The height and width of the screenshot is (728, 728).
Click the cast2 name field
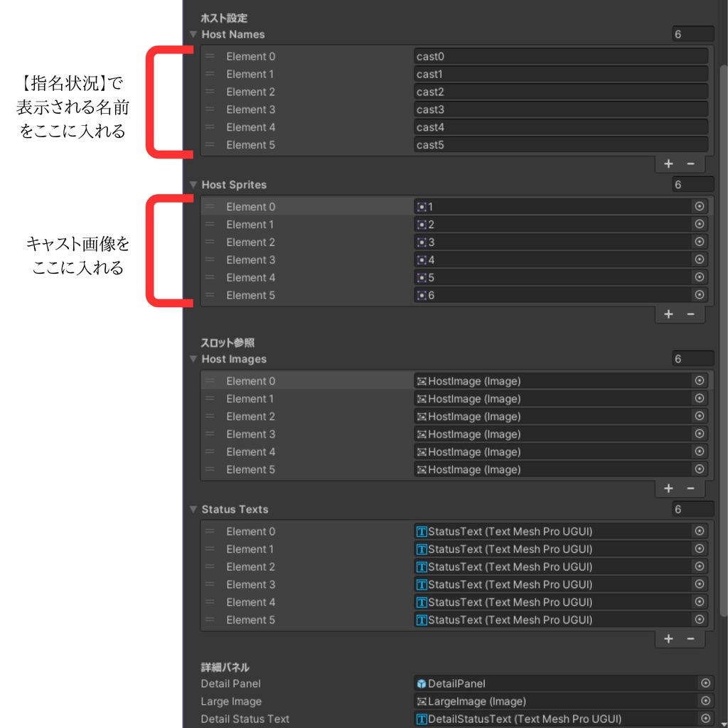tap(560, 92)
